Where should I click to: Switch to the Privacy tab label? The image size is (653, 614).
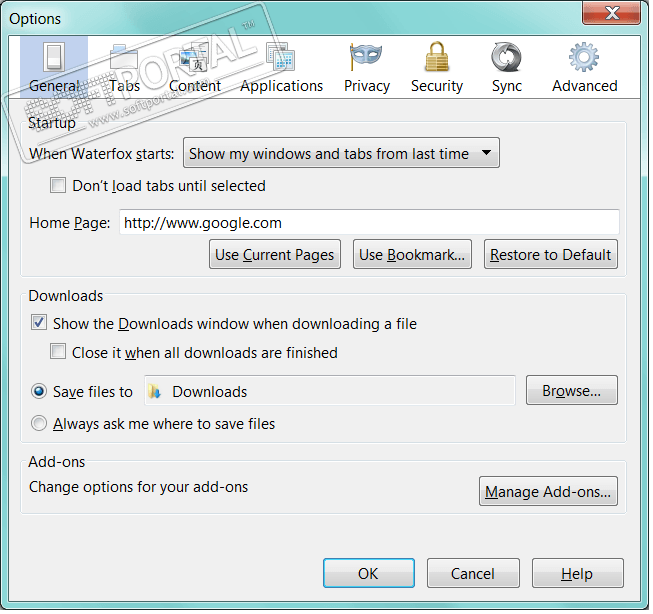369,87
